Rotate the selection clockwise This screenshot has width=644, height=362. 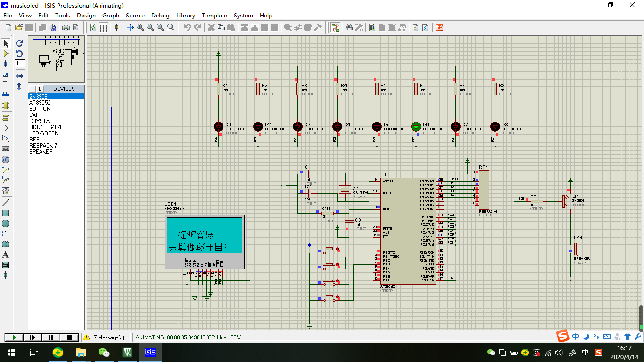click(19, 43)
